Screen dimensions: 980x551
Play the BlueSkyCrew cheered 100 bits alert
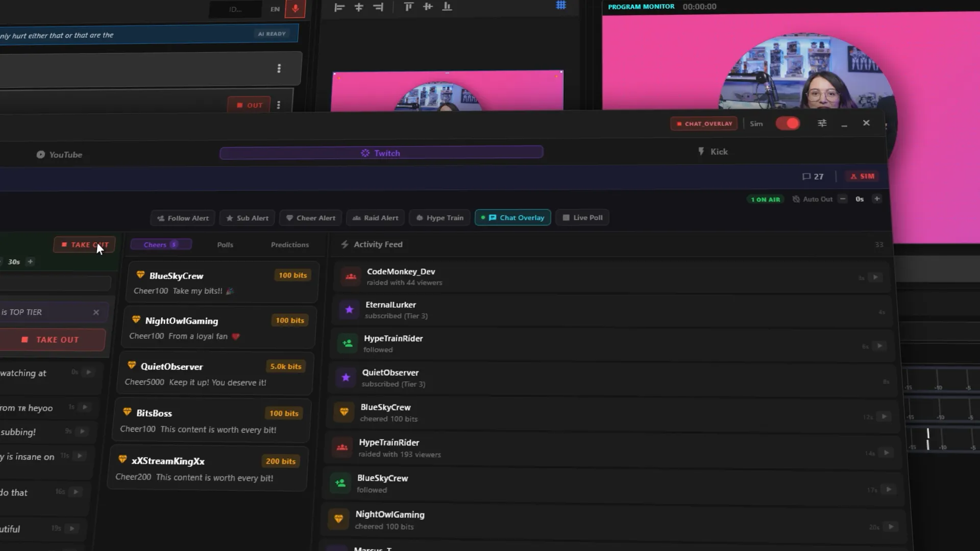885,416
